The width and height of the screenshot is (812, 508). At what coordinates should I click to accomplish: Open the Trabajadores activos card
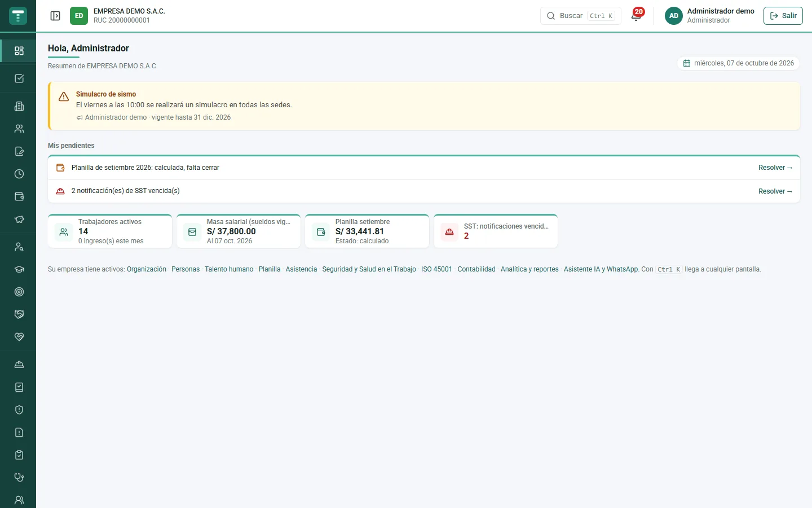[110, 231]
